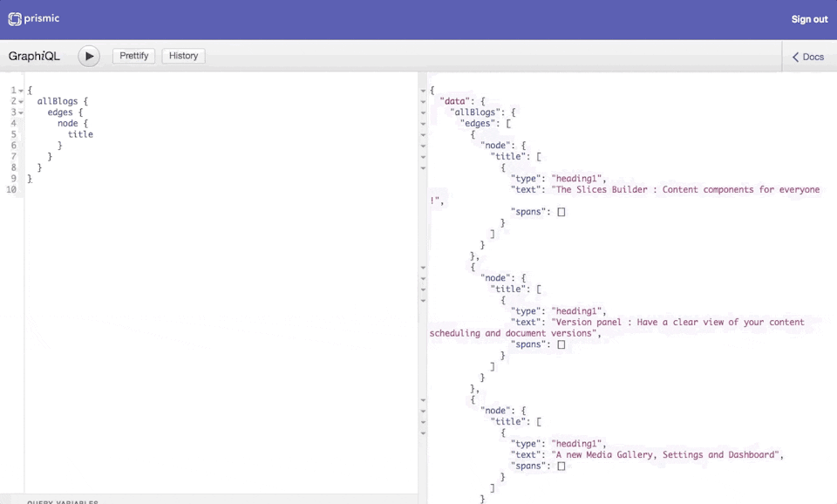Fold the root object in the results pane
Viewport: 837px width, 504px height.
[424, 91]
